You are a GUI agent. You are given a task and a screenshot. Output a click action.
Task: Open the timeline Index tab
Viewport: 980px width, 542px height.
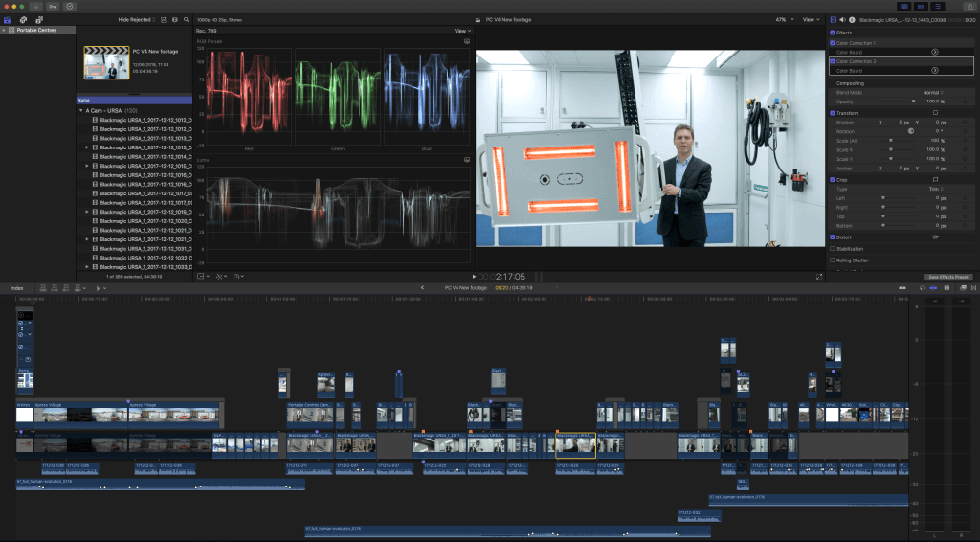16,287
